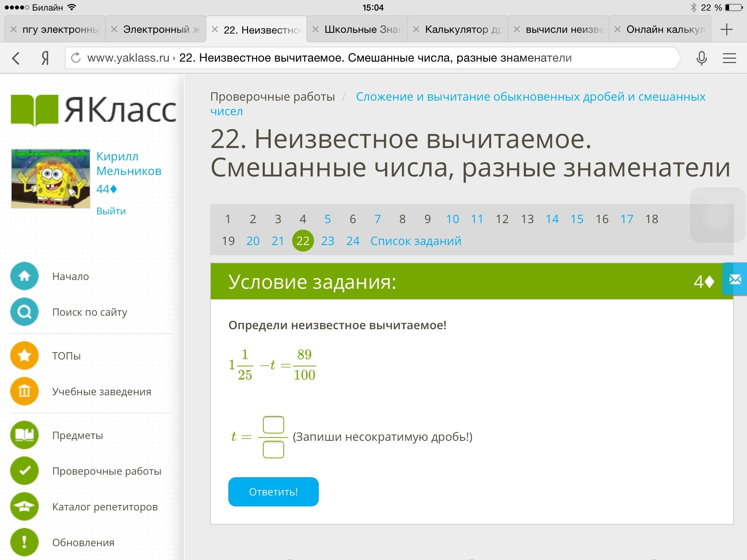The image size is (747, 560).
Task: Go to task number 23
Action: (x=328, y=241)
